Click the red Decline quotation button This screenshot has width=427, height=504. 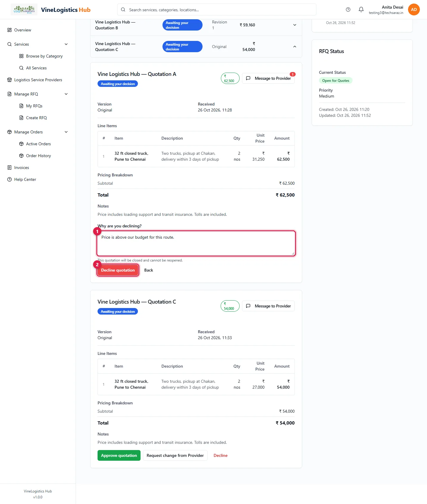pos(118,270)
